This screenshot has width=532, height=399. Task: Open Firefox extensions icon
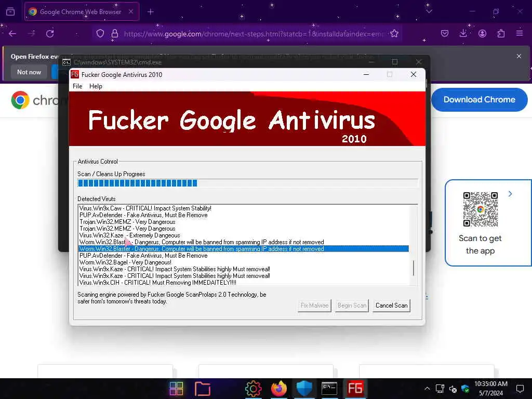click(x=501, y=34)
